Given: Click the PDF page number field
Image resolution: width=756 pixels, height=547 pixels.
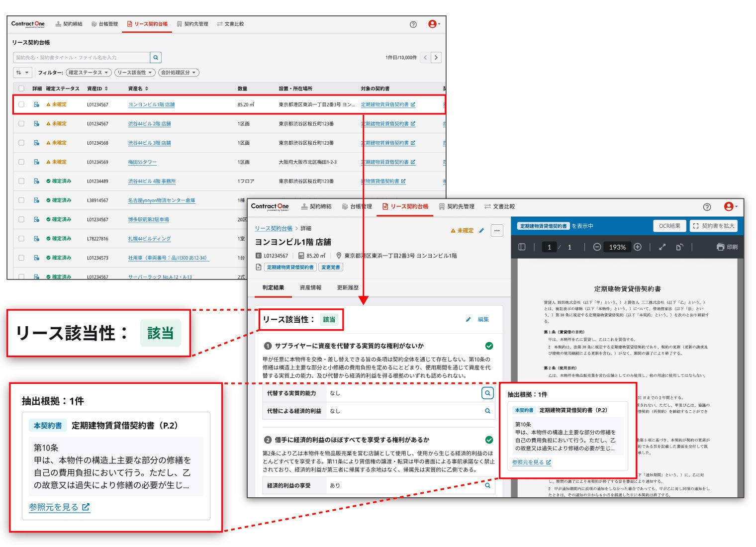Looking at the screenshot, I should pos(549,247).
